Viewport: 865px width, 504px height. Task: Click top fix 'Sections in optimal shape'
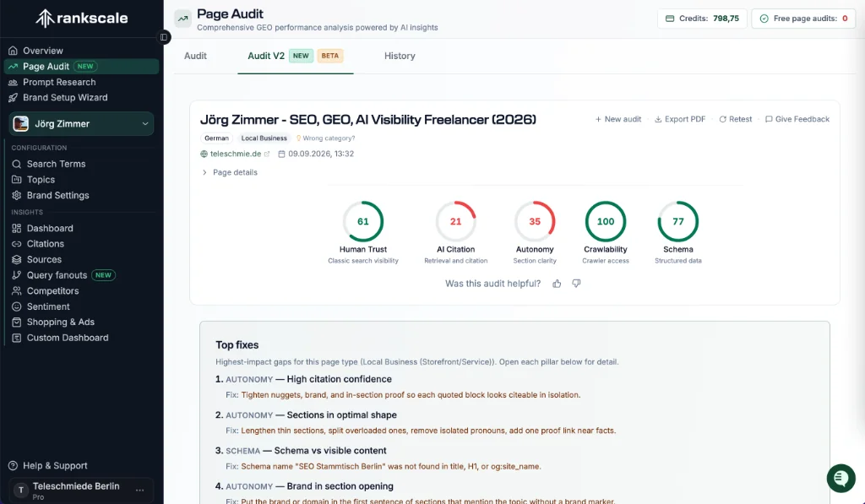(x=341, y=415)
